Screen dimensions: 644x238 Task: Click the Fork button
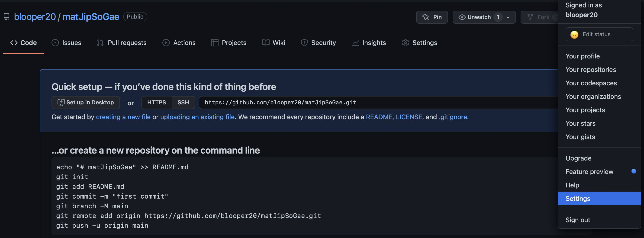(539, 17)
